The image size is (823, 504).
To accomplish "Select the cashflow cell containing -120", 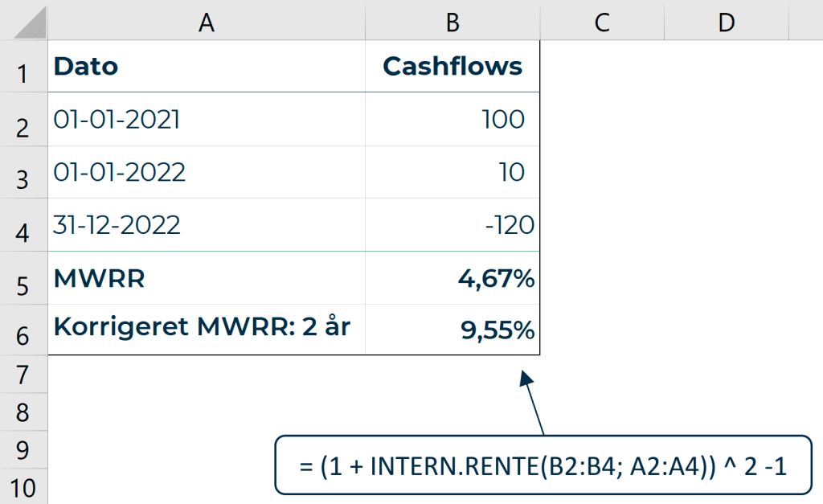I will click(x=452, y=225).
